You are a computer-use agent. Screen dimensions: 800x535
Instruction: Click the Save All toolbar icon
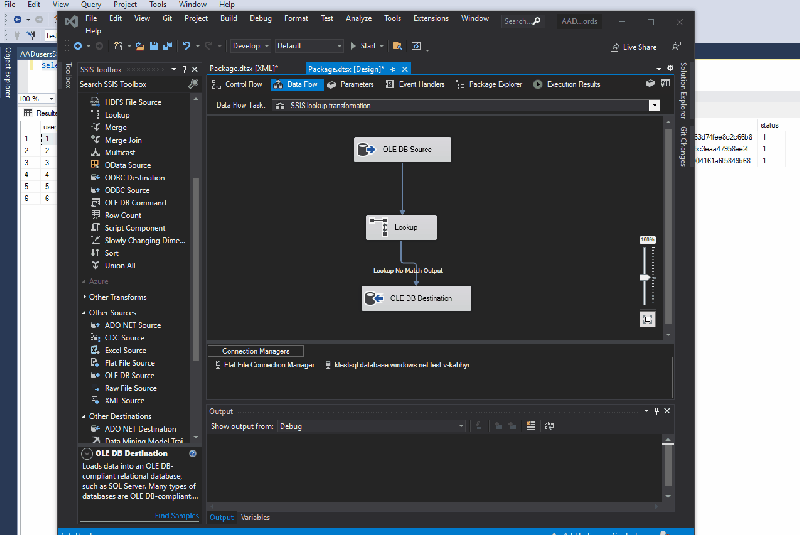click(167, 46)
